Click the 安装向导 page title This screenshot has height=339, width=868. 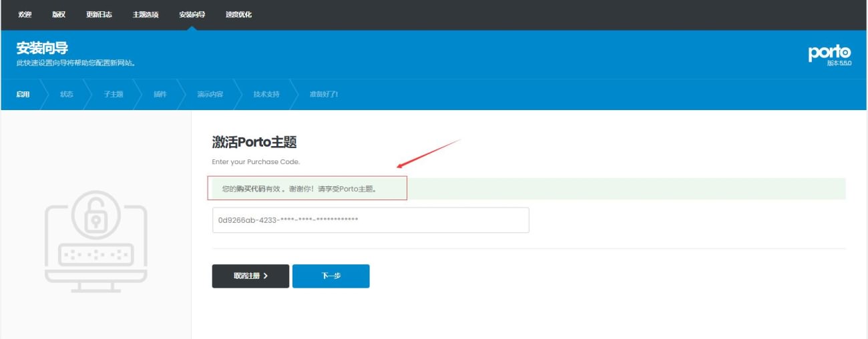point(42,49)
